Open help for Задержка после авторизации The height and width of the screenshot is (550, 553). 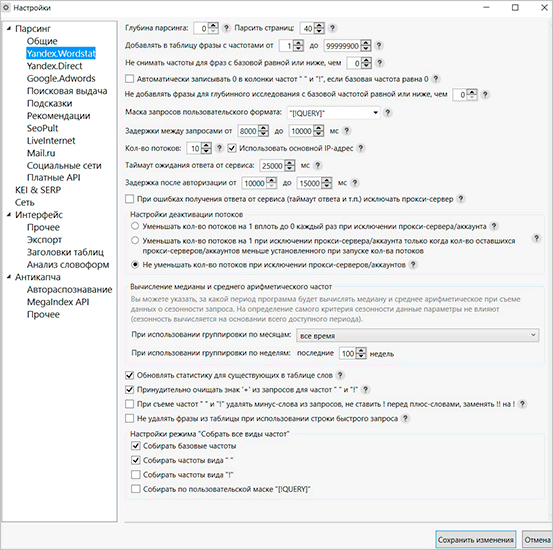(355, 182)
